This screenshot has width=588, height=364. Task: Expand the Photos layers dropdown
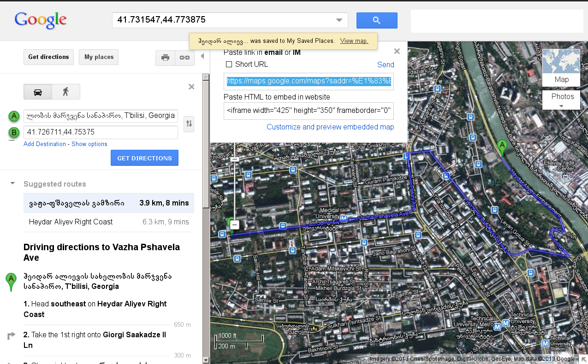click(x=561, y=100)
